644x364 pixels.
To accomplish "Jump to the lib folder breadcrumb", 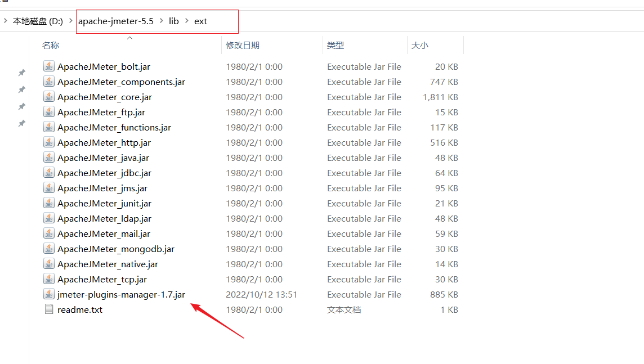I will point(174,21).
